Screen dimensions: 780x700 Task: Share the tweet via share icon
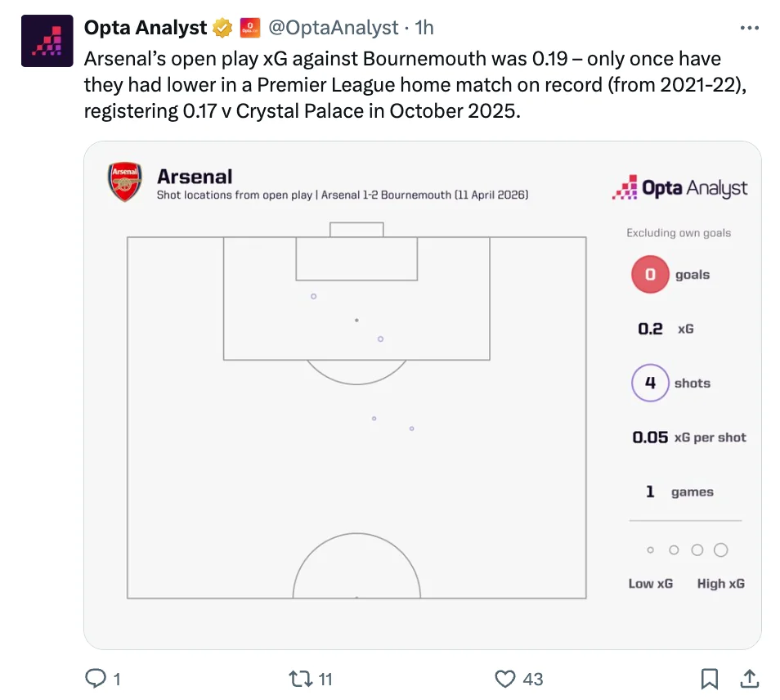[747, 679]
